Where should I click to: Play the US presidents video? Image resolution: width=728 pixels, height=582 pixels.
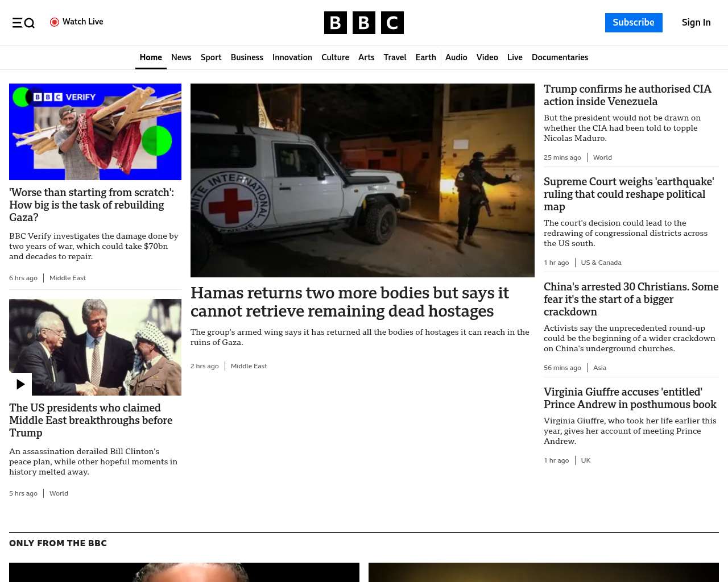tap(20, 384)
